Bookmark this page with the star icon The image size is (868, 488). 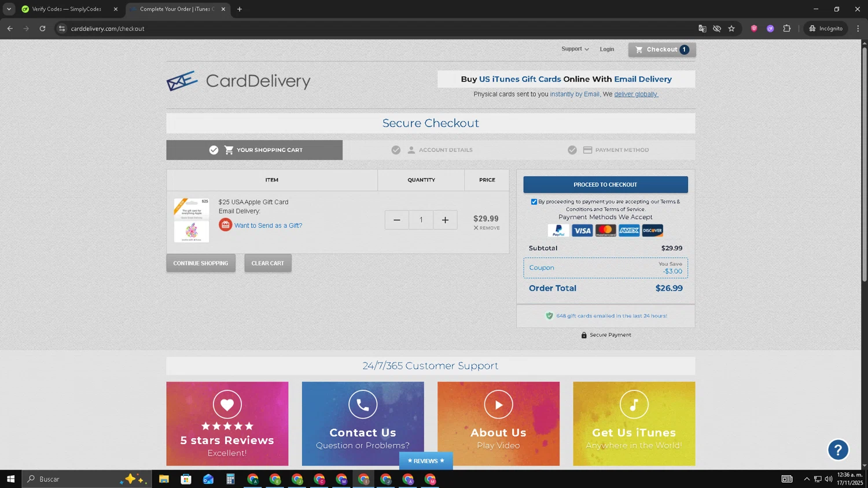coord(731,28)
